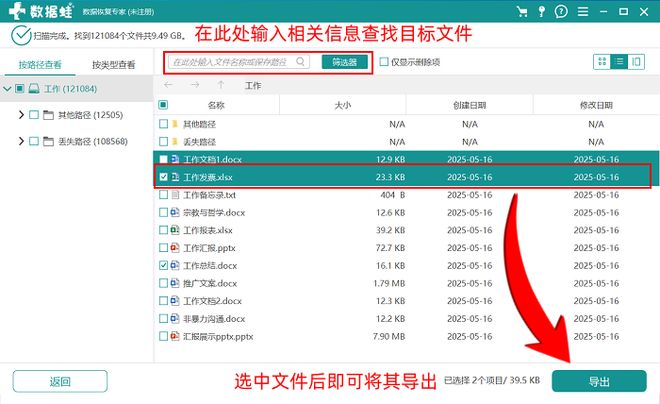
Task: Click the key registration icon
Action: (x=542, y=11)
